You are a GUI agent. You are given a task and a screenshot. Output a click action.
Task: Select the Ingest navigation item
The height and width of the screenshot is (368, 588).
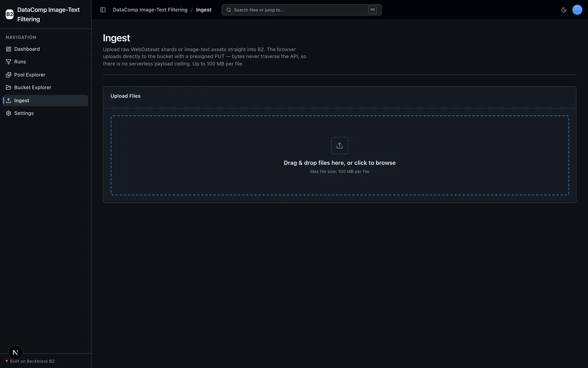46,100
